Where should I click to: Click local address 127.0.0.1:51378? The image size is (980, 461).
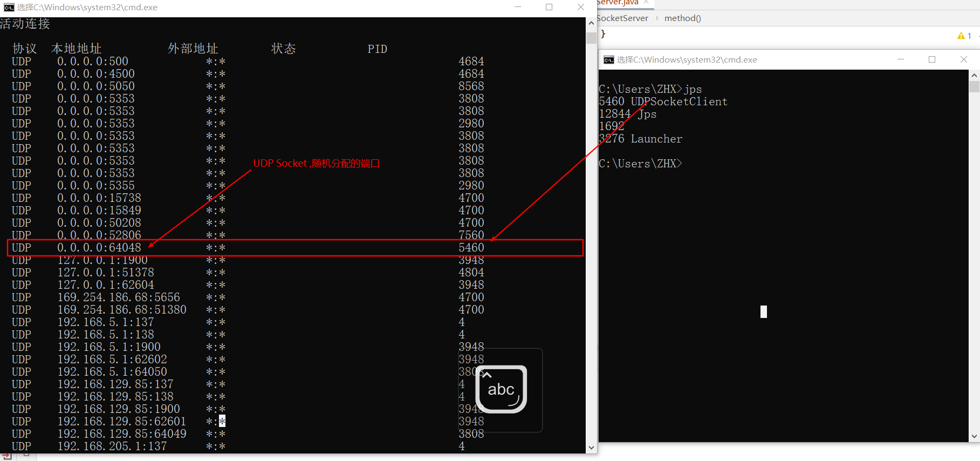(x=106, y=273)
